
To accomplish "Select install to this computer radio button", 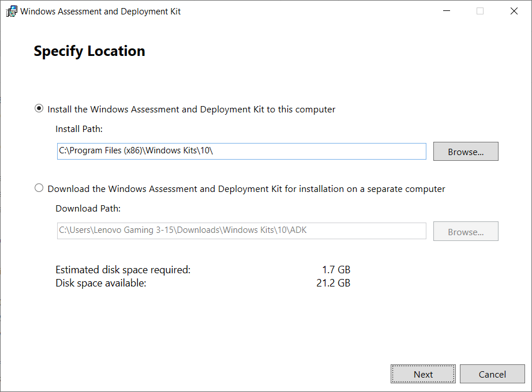I will [x=39, y=108].
